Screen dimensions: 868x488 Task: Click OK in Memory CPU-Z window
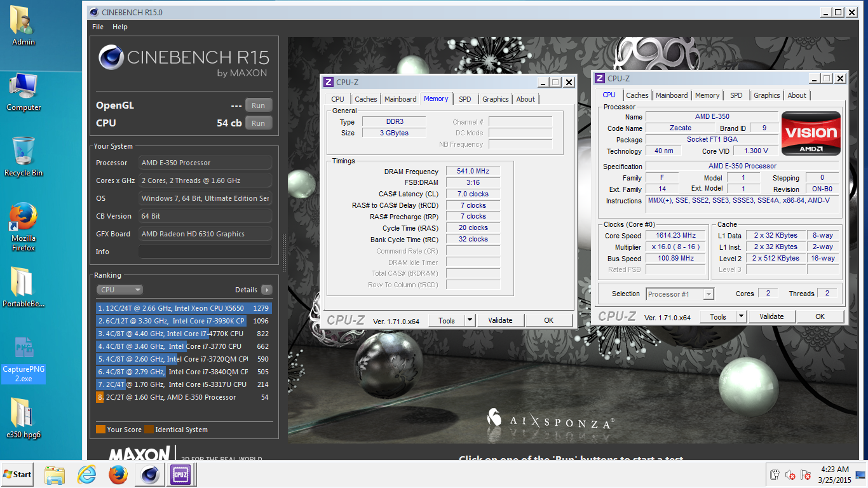549,321
